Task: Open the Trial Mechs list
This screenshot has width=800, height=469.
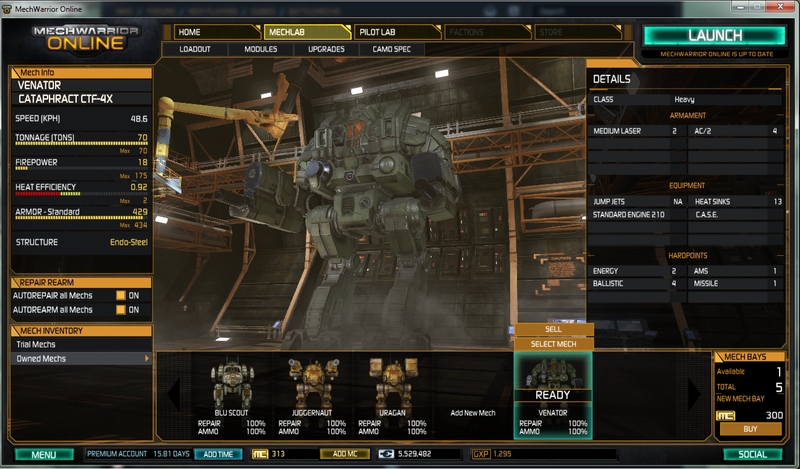Action: point(80,344)
